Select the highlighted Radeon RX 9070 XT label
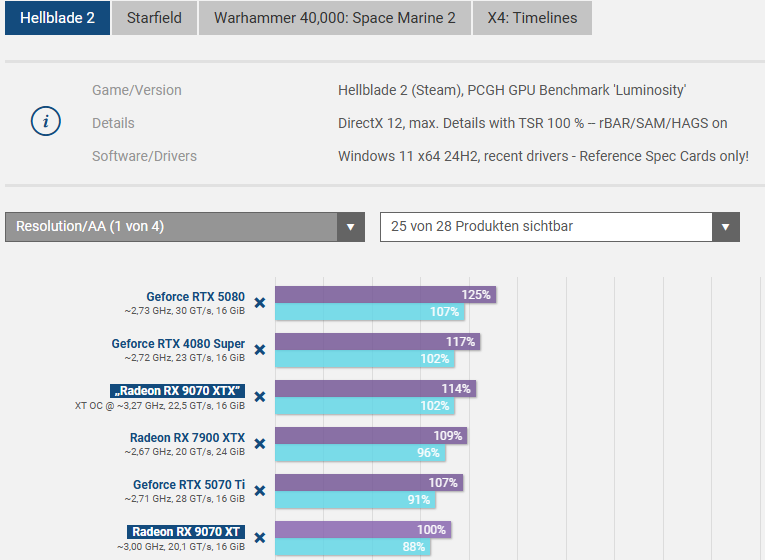 pyautogui.click(x=186, y=532)
